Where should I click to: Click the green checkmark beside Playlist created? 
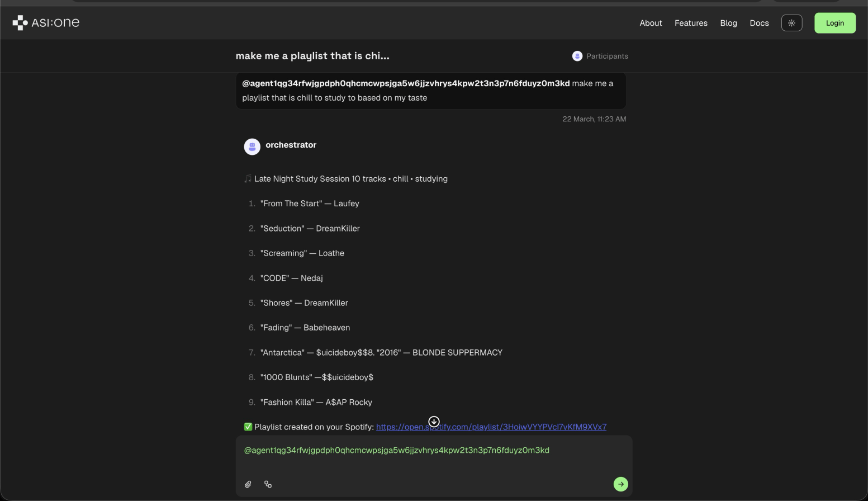248,427
